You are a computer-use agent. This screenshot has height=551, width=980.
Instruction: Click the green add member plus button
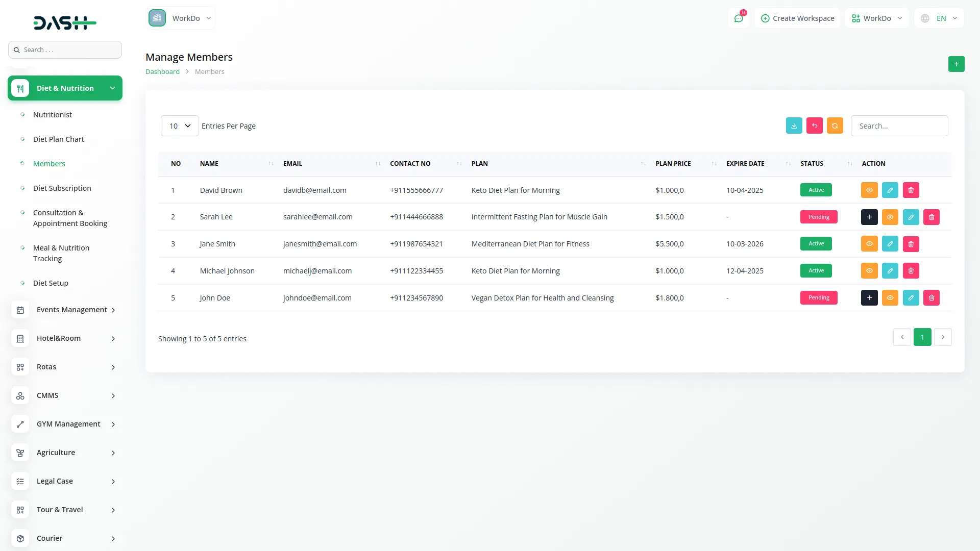(956, 64)
